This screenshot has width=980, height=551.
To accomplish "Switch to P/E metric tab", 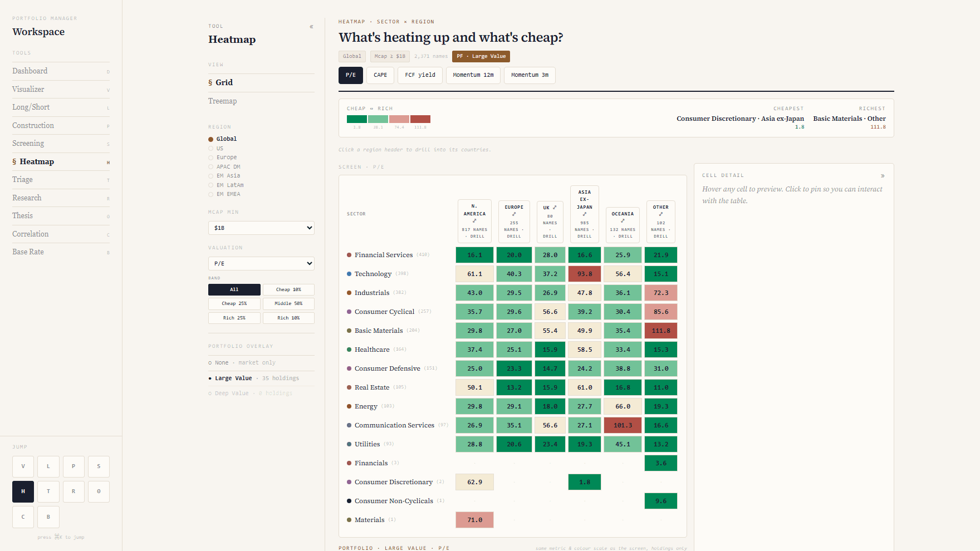I will click(351, 75).
